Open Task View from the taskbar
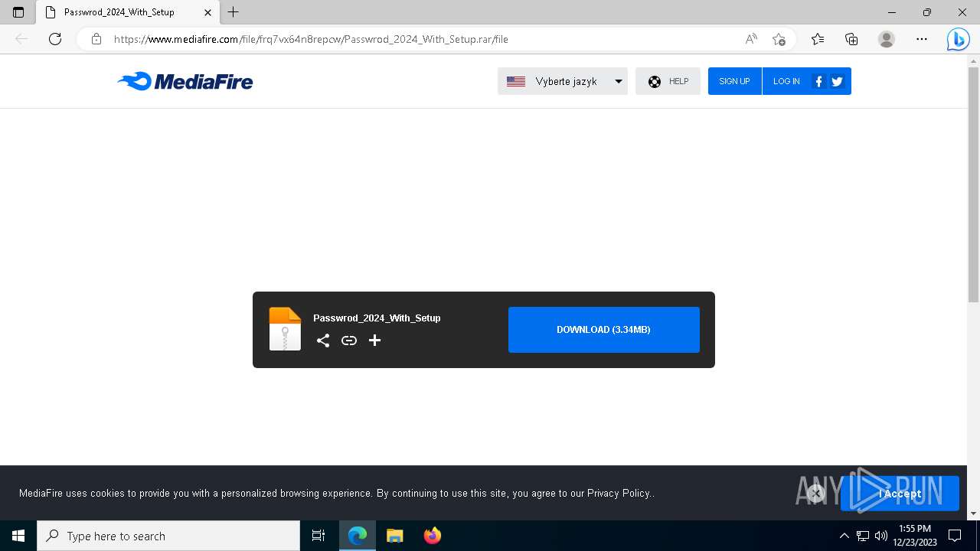The width and height of the screenshot is (980, 551). pyautogui.click(x=318, y=536)
